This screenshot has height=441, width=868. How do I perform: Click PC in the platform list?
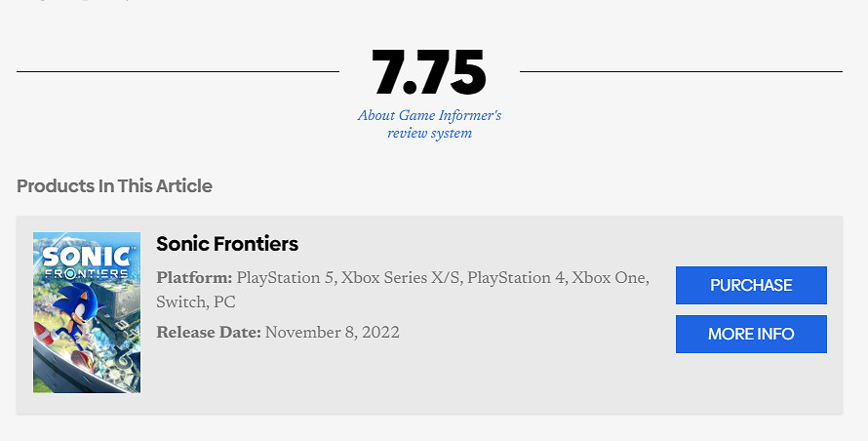[224, 302]
